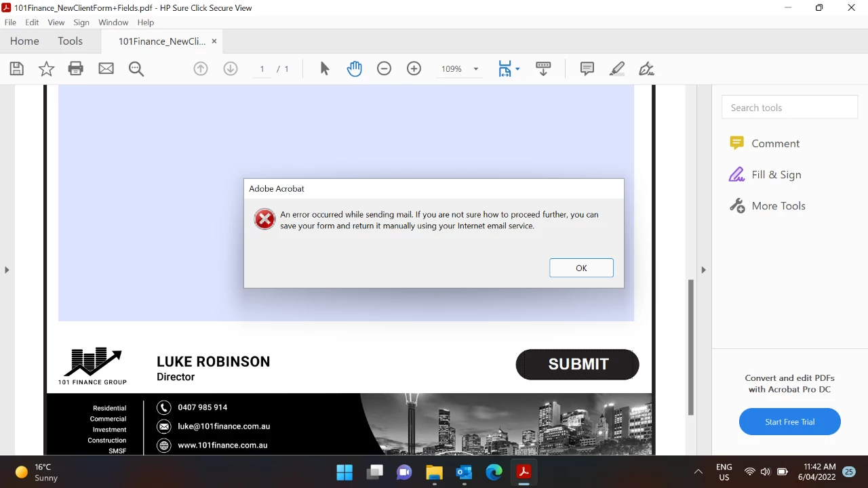Close the 101Finance document tab
This screenshot has height=488, width=868.
pyautogui.click(x=214, y=41)
